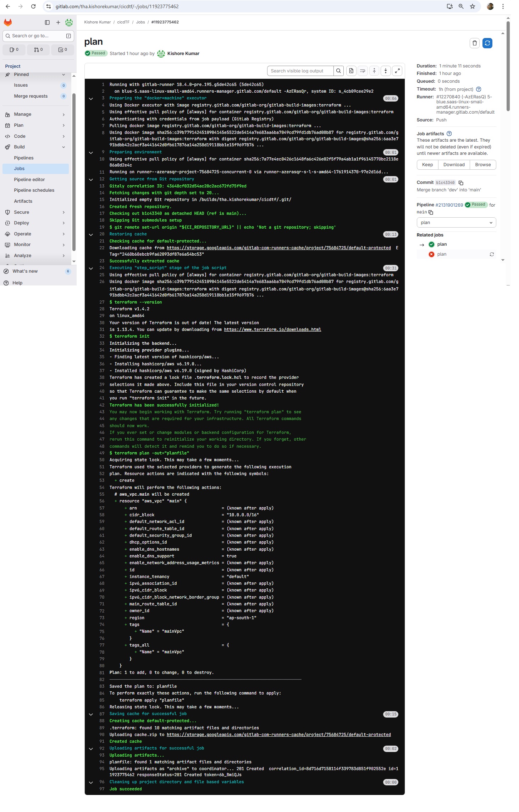519x812 pixels.
Task: Toggle log line wrapping
Action: click(x=363, y=71)
